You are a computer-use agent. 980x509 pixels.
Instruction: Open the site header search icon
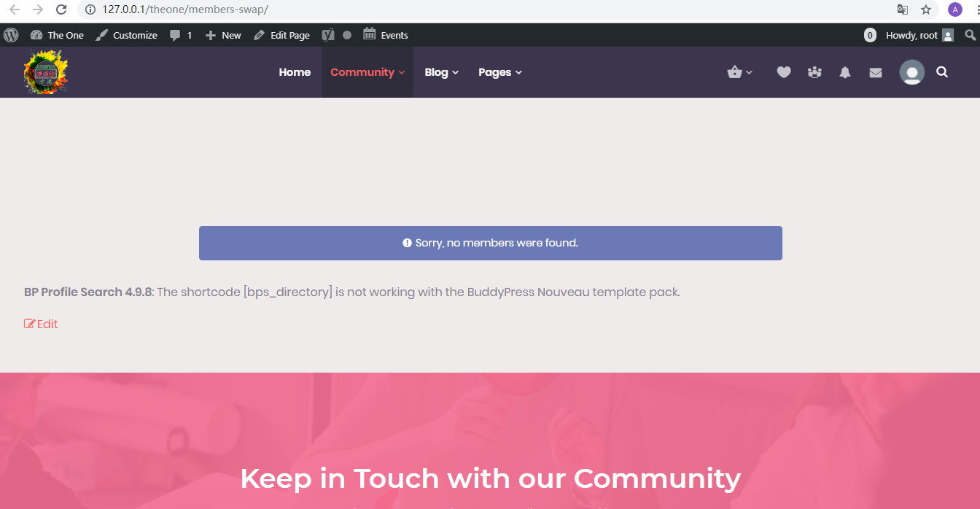point(942,72)
